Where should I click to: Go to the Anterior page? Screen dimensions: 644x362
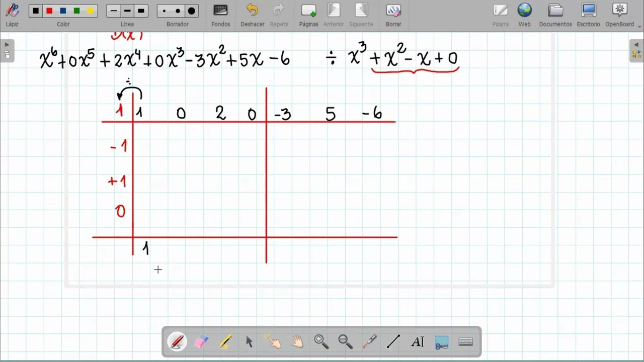tap(334, 15)
